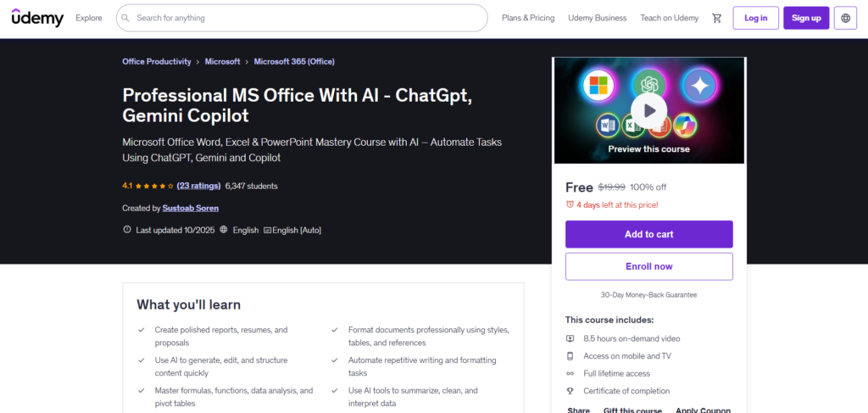Click Add to cart
Screen dimensions: 868x413
pyautogui.click(x=648, y=234)
